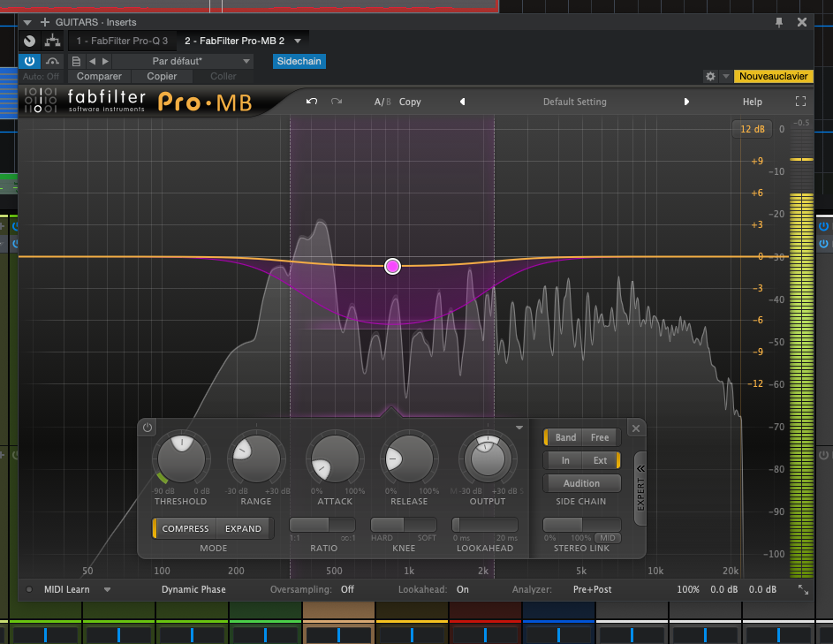Open the Help menu
The width and height of the screenshot is (833, 644).
coord(752,102)
